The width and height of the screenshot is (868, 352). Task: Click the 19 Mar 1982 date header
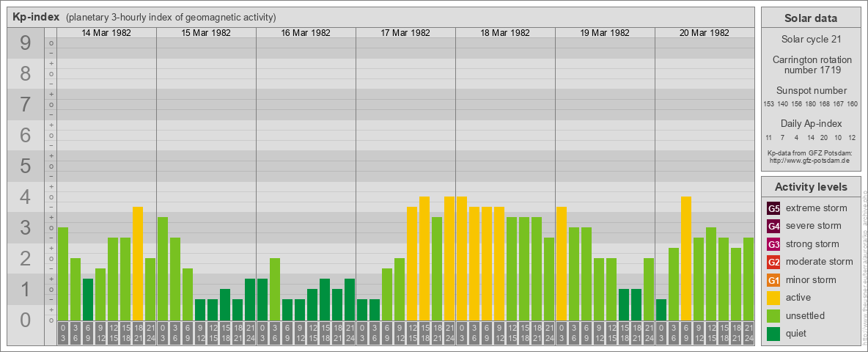(x=605, y=33)
